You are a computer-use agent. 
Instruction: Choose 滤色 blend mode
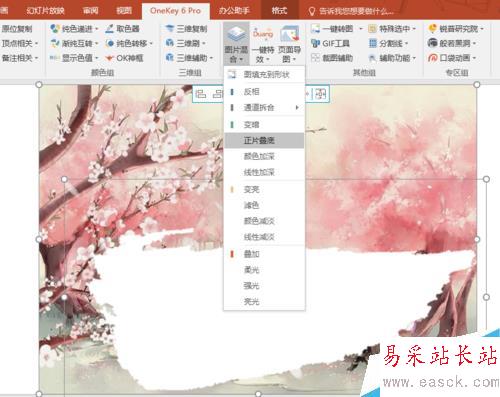(264, 205)
